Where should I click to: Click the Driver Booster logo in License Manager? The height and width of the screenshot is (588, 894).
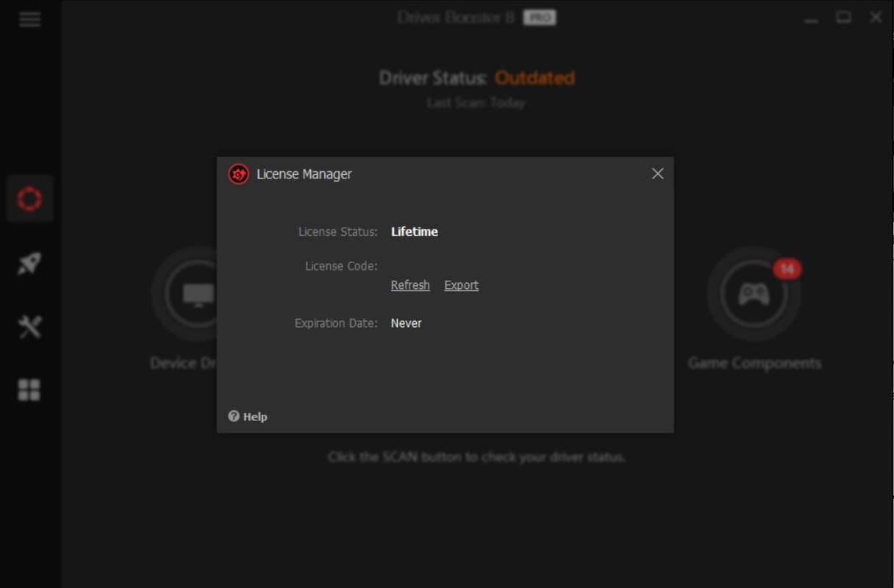tap(238, 174)
